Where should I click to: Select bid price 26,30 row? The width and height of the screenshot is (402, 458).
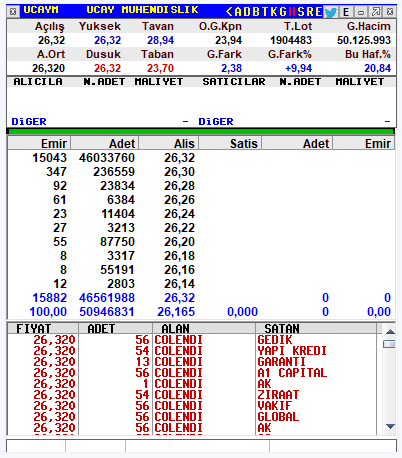[179, 172]
